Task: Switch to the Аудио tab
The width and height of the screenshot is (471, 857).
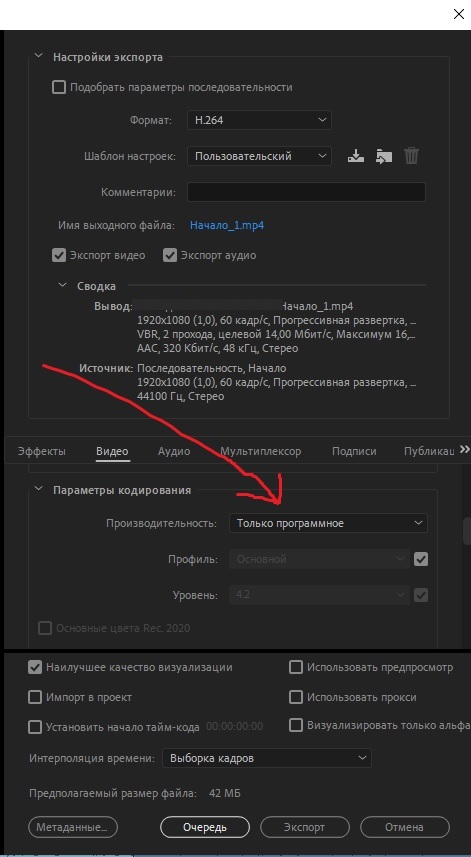Action: (174, 451)
